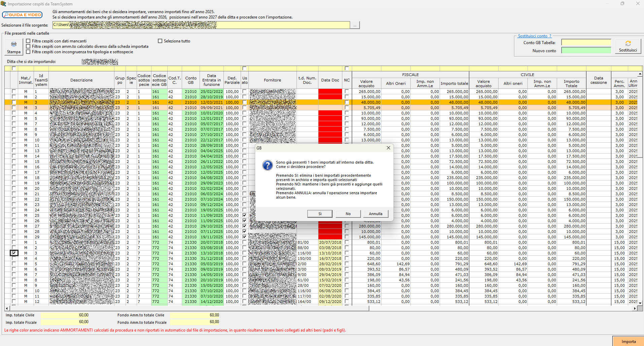Click the vertical scrollbar down arrow
The image size is (644, 346).
coord(640,303)
